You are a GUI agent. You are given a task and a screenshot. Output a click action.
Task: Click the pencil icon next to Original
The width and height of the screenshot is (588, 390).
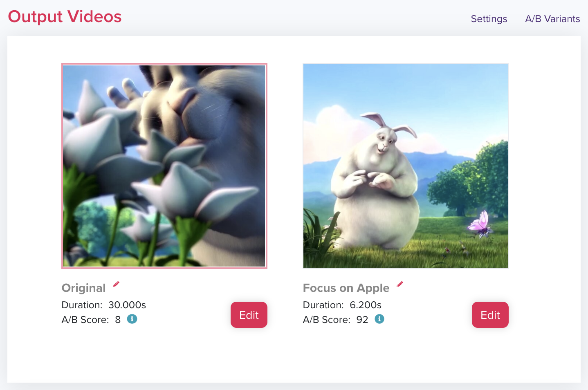click(x=116, y=284)
